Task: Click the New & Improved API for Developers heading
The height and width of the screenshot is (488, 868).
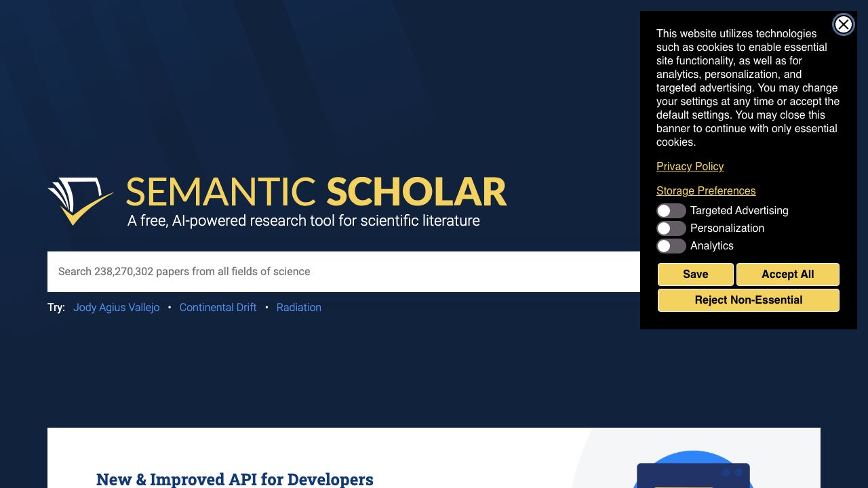Action: (x=235, y=479)
